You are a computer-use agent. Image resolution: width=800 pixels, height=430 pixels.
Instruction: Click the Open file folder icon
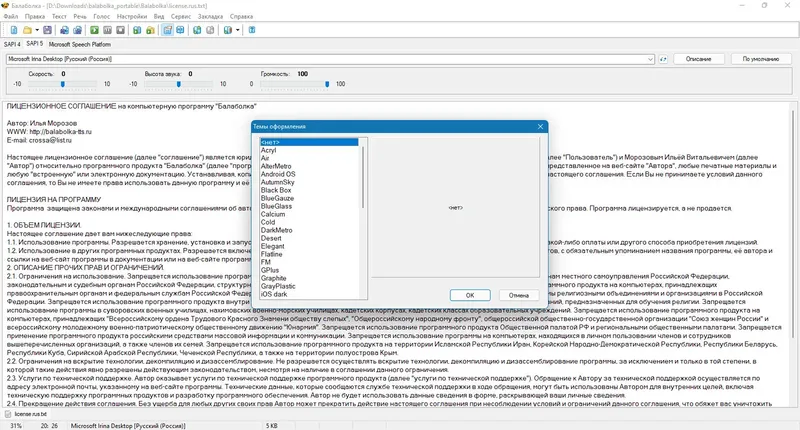pos(28,30)
